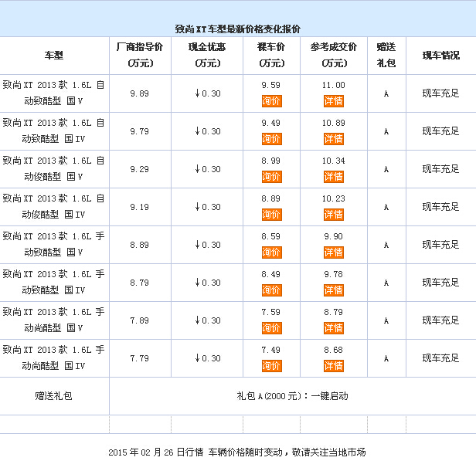Open 详情 button under price 8.68
The width and height of the screenshot is (476, 471).
(334, 366)
